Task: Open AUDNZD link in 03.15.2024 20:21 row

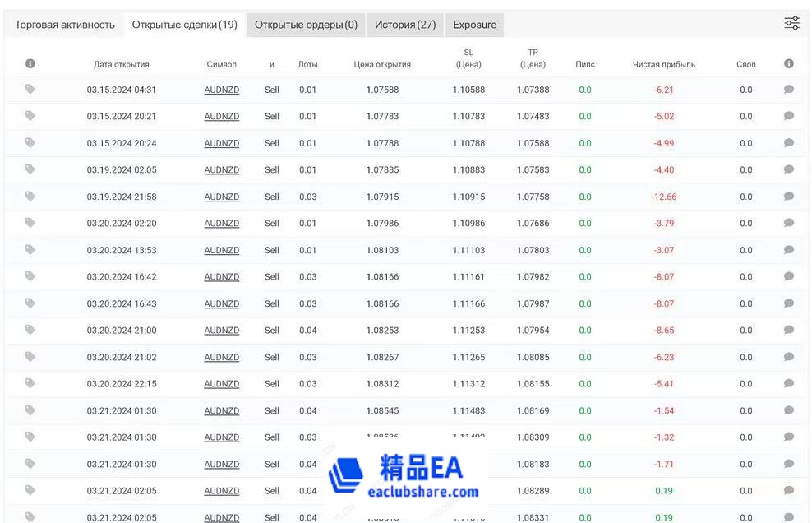Action: (222, 117)
